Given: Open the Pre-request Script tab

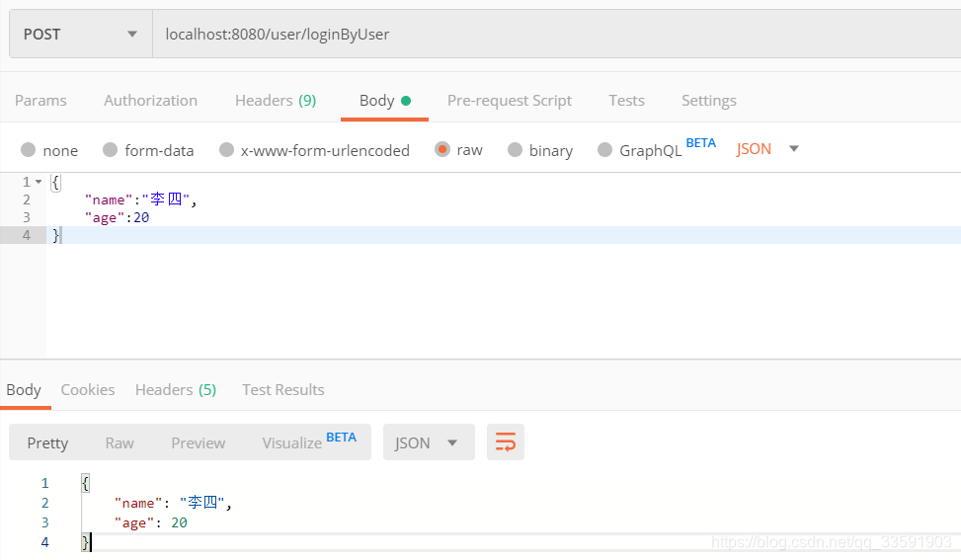Looking at the screenshot, I should pyautogui.click(x=510, y=101).
